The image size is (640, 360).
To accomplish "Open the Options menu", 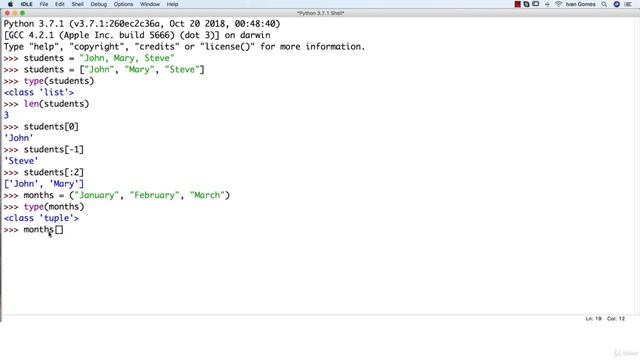I will point(123,4).
